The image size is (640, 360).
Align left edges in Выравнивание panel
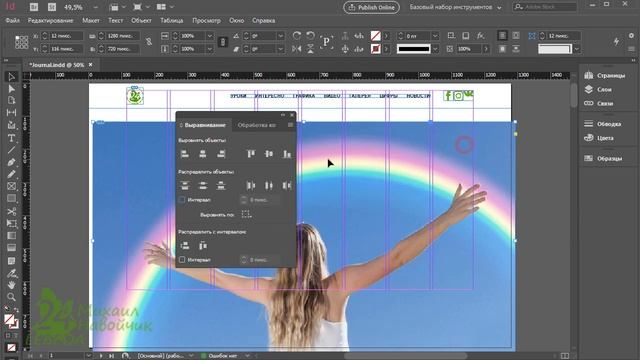point(184,154)
